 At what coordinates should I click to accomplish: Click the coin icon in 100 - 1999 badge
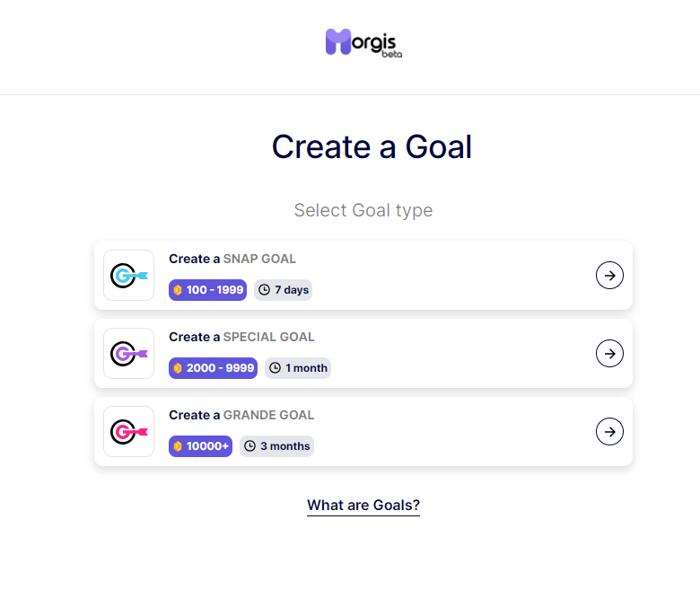(x=178, y=290)
